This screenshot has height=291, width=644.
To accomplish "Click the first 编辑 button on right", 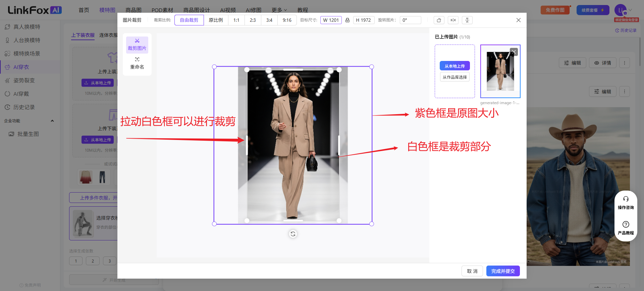I will pos(573,63).
